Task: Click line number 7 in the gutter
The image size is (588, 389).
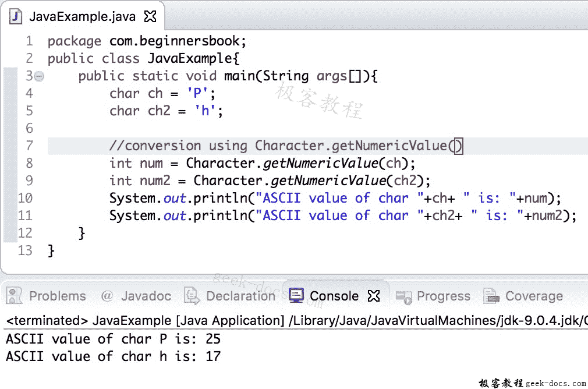Action: coord(29,146)
